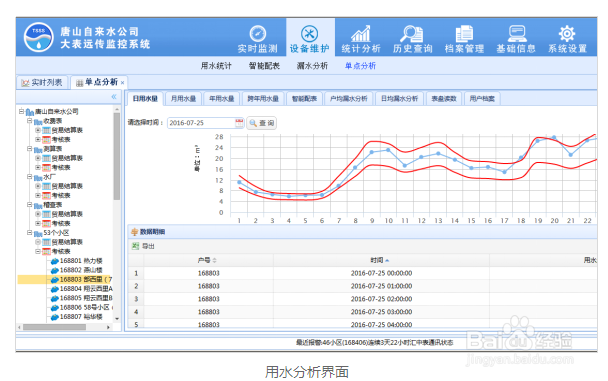Click the calendar icon in the date field
The height and width of the screenshot is (381, 608).
coord(239,123)
